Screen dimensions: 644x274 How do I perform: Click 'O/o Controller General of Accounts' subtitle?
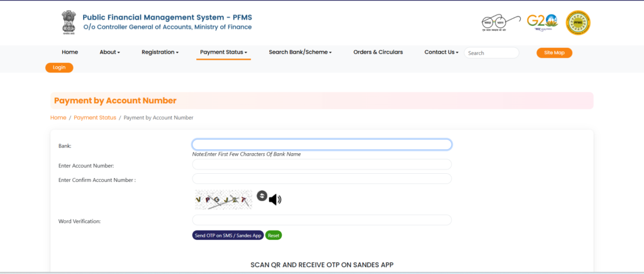[167, 28]
